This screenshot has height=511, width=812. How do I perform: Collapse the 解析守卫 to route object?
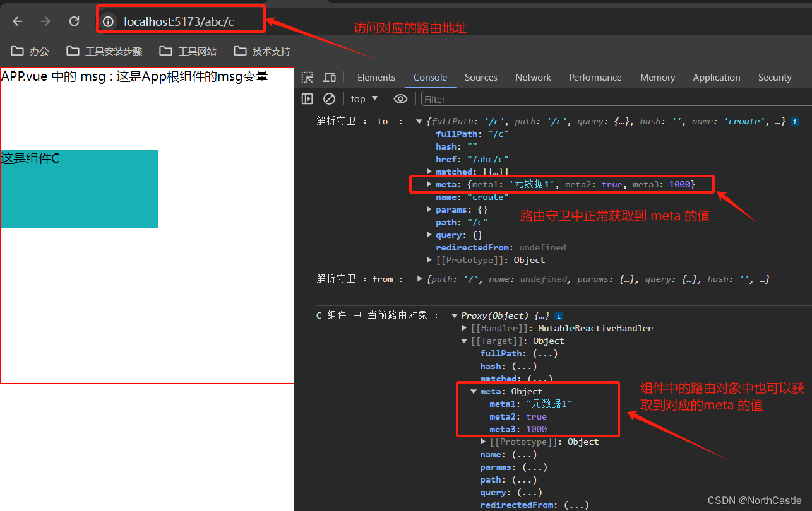(419, 122)
